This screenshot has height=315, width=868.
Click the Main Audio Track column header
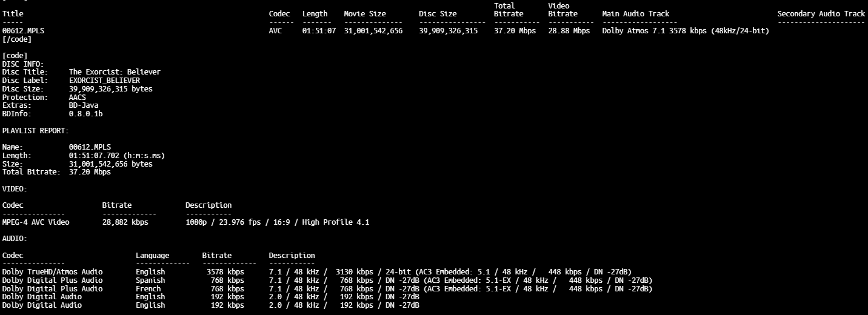[635, 14]
